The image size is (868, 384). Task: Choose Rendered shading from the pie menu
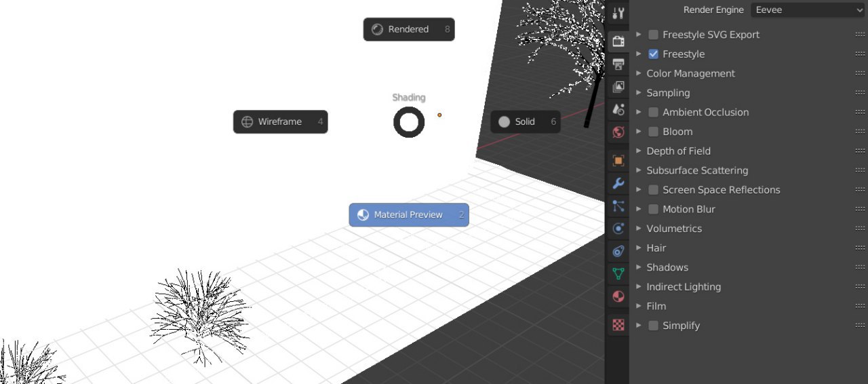coord(409,29)
